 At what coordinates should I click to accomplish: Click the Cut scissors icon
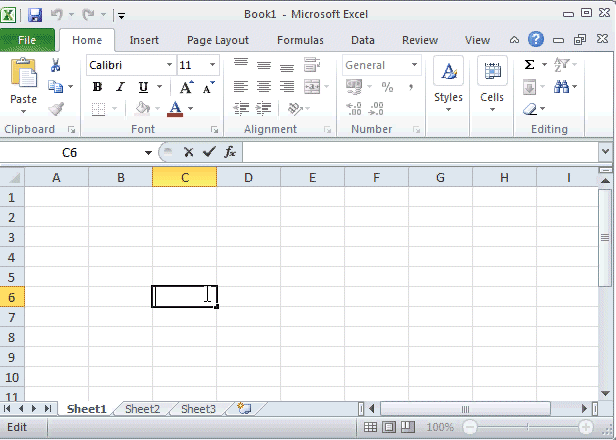click(x=56, y=65)
